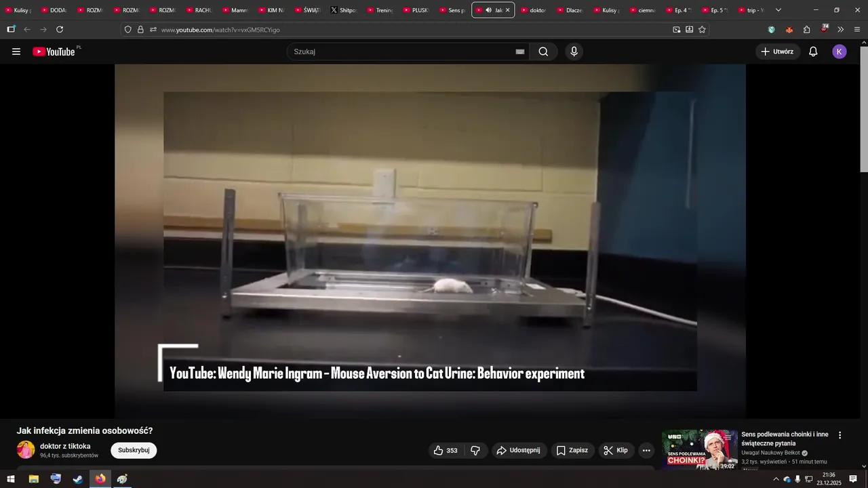Open YouTube notifications bell
This screenshot has height=488, width=868.
click(x=813, y=52)
